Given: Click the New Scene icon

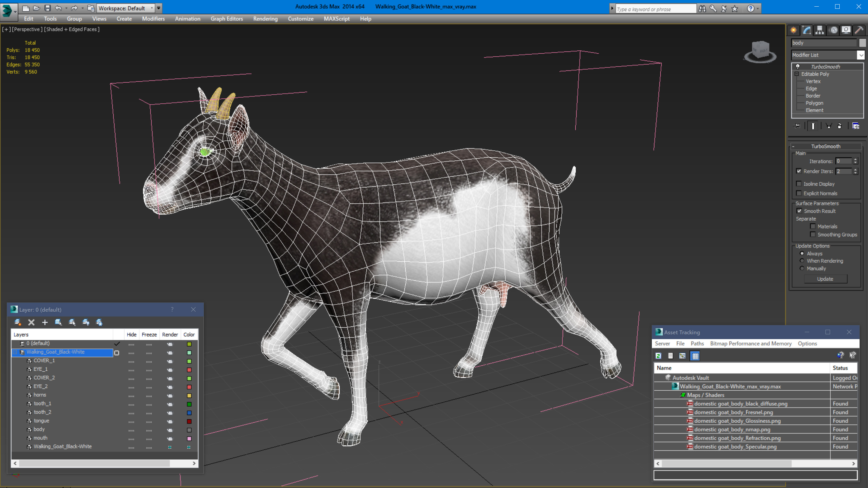Looking at the screenshot, I should pos(26,8).
